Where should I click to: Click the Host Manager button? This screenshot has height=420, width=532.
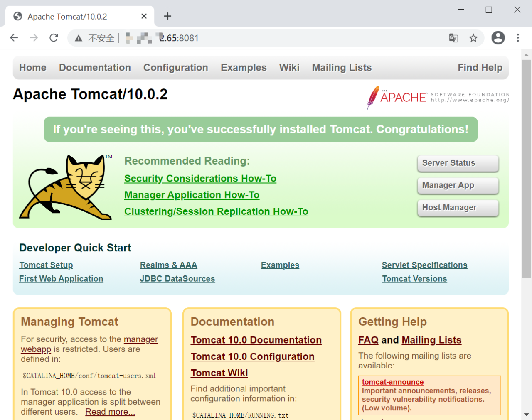[458, 207]
